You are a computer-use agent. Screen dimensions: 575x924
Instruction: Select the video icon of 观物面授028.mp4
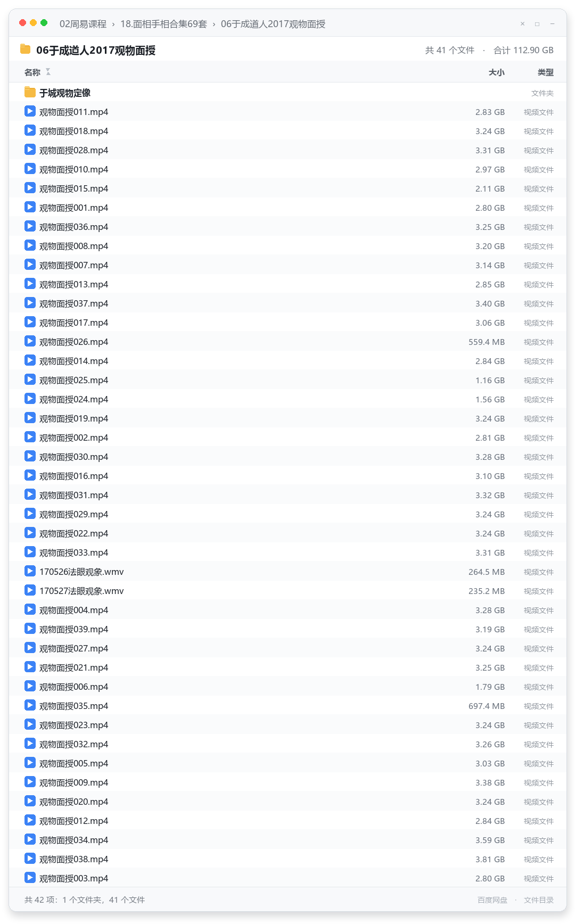click(x=30, y=150)
